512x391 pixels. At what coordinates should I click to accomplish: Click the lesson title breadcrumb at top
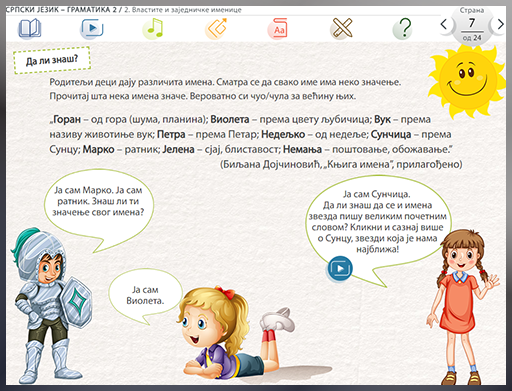click(x=124, y=10)
